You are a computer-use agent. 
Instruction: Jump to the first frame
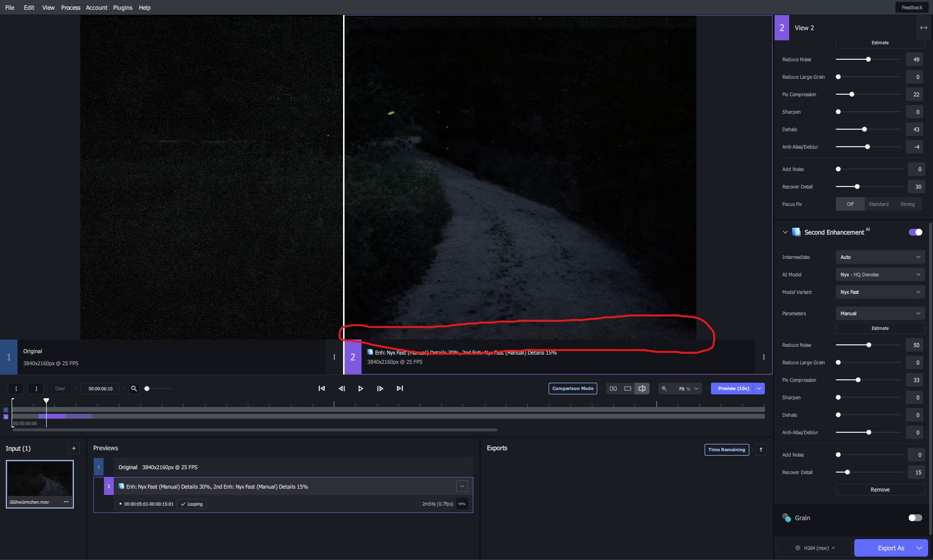coord(322,389)
